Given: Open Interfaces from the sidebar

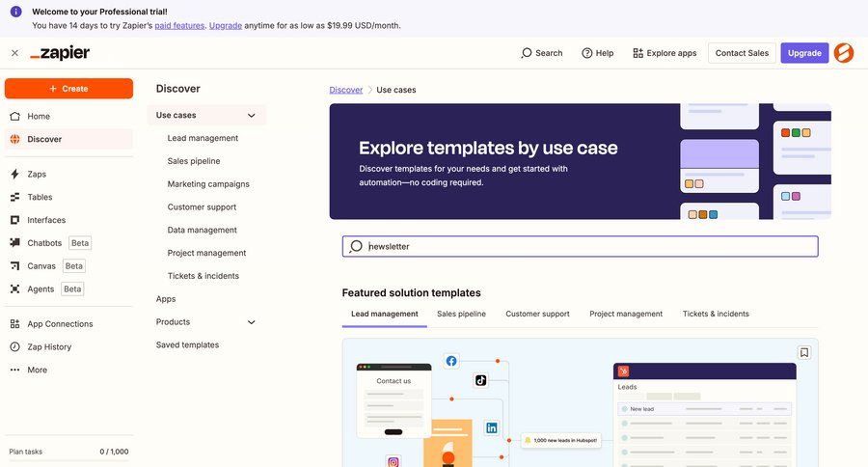Looking at the screenshot, I should pyautogui.click(x=68, y=220).
